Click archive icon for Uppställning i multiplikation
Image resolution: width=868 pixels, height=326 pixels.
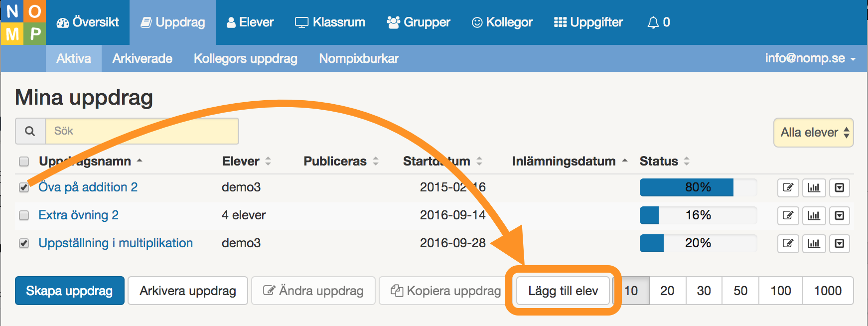(840, 243)
